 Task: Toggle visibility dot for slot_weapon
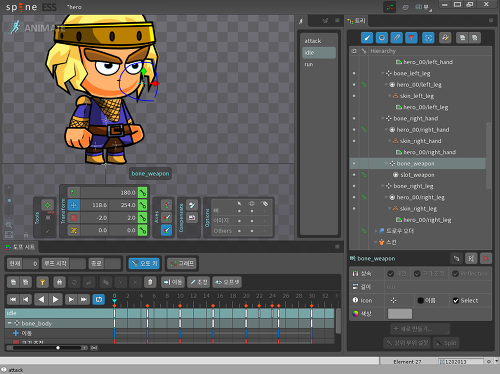pos(354,175)
